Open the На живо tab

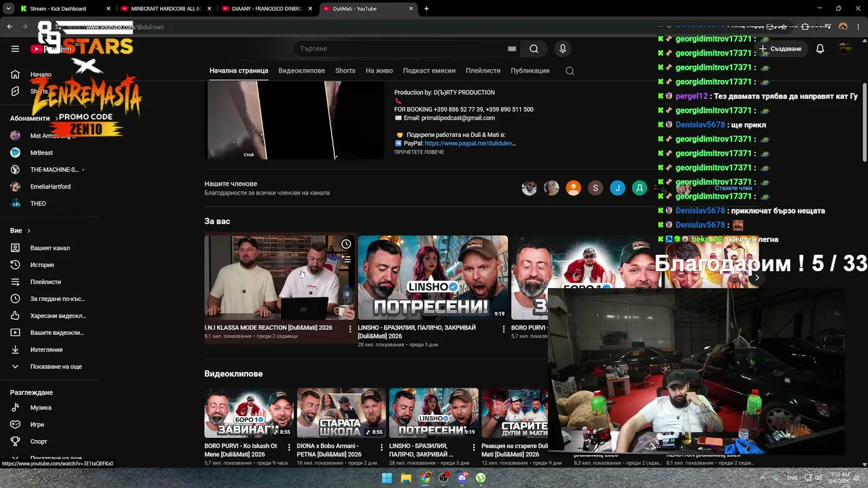[379, 70]
